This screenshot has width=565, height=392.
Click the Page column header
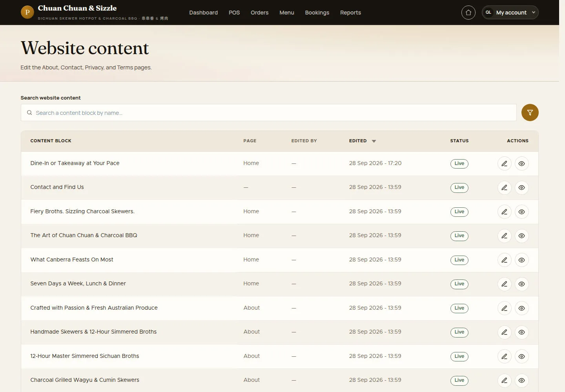point(250,141)
